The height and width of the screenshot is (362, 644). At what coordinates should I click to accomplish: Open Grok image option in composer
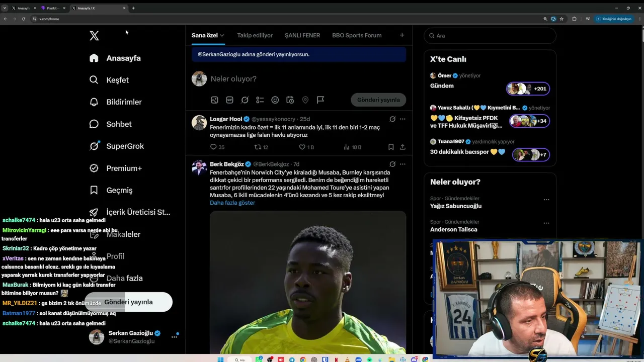(x=245, y=100)
